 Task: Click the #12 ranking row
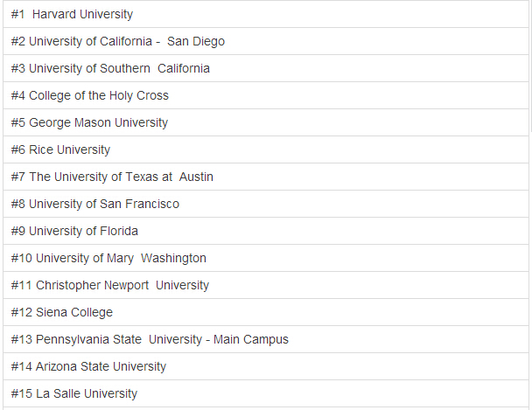(x=61, y=312)
